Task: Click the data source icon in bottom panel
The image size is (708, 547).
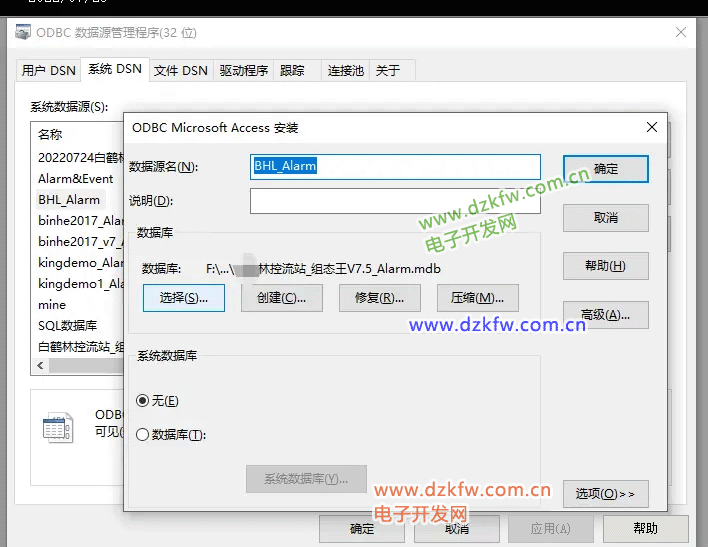Action: 58,428
